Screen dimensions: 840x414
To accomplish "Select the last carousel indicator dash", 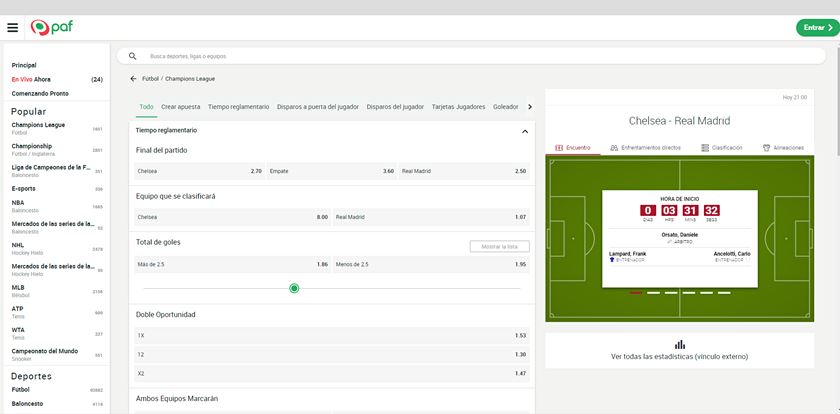I will click(x=724, y=293).
